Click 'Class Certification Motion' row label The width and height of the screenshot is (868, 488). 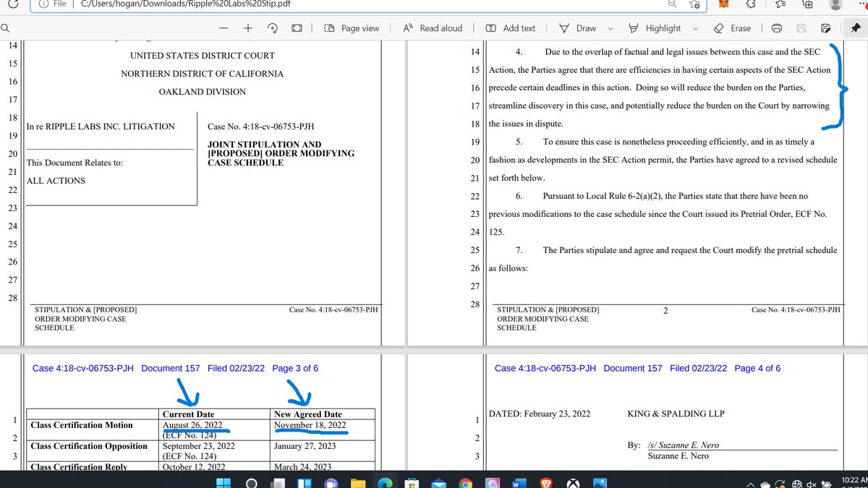pyautogui.click(x=82, y=425)
